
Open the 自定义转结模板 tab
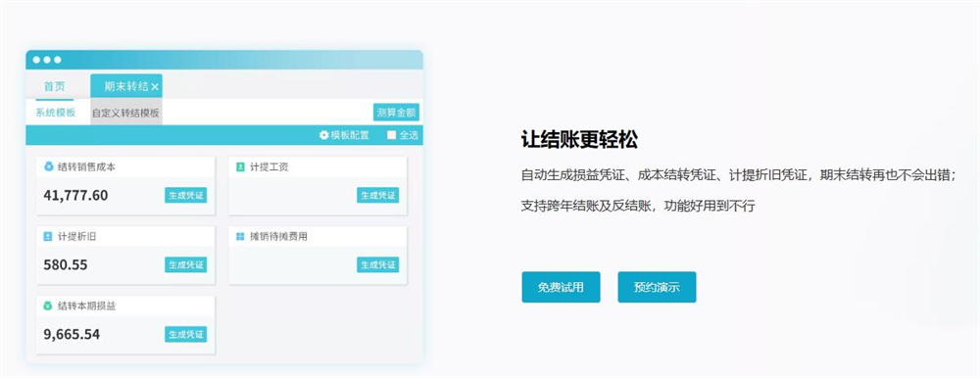coord(125,114)
